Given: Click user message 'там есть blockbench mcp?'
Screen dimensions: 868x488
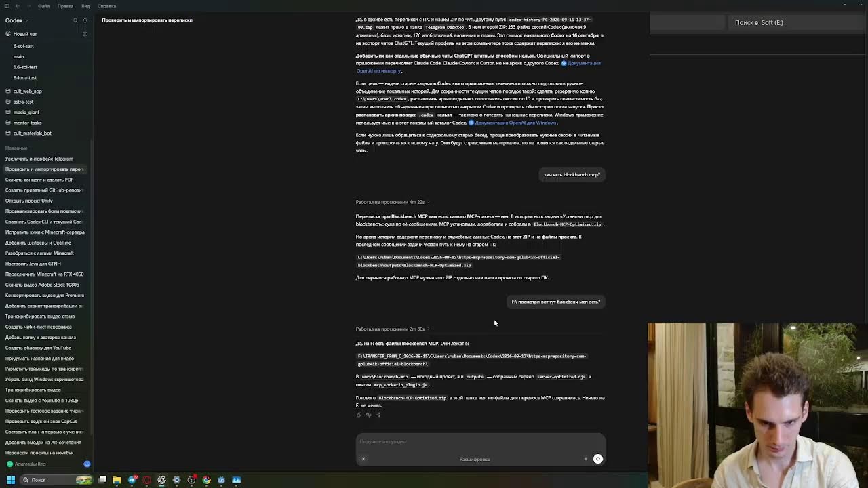Looking at the screenshot, I should [572, 174].
